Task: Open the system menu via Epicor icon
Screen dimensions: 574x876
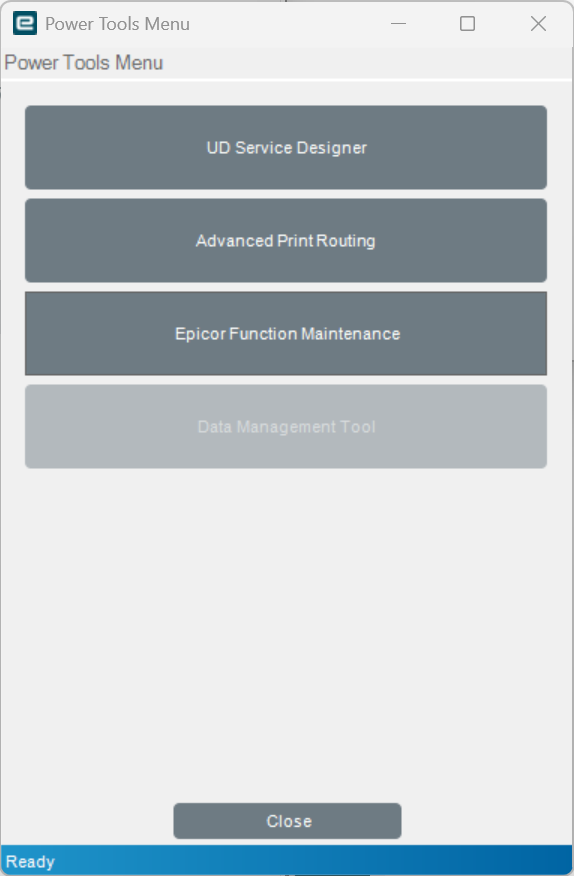Action: click(25, 23)
